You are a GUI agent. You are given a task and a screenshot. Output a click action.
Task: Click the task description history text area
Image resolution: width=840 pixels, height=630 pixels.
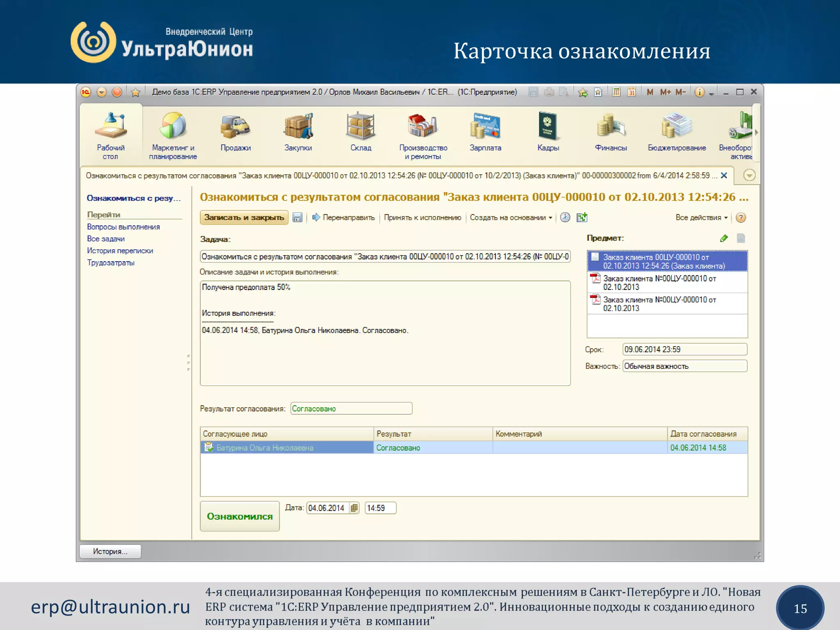pyautogui.click(x=385, y=333)
